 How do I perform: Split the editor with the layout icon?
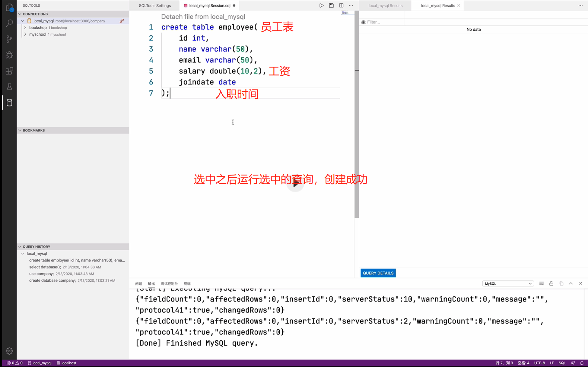[341, 5]
